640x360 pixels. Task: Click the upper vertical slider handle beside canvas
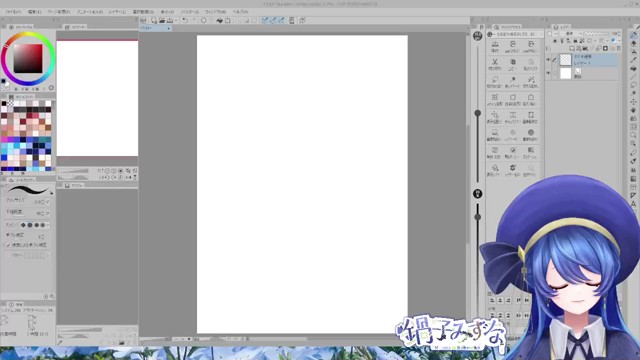[478, 113]
